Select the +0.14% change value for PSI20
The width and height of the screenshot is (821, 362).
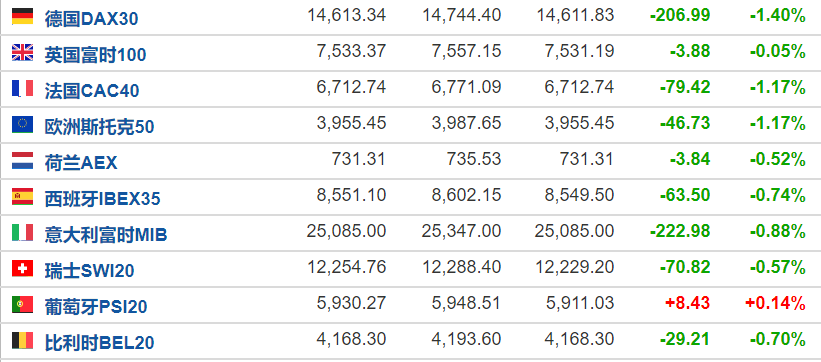(774, 303)
